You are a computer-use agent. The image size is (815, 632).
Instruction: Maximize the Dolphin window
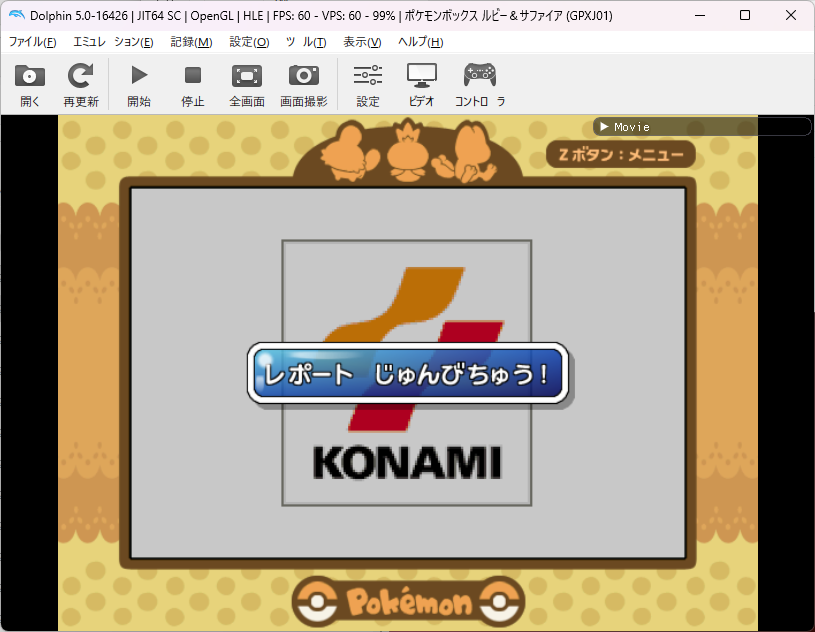(x=745, y=15)
